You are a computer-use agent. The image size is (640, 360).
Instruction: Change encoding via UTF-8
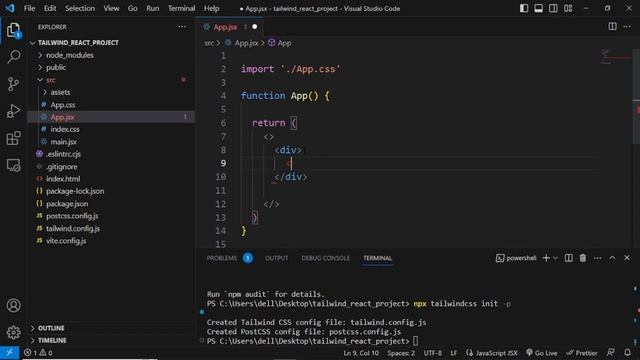[x=433, y=353]
